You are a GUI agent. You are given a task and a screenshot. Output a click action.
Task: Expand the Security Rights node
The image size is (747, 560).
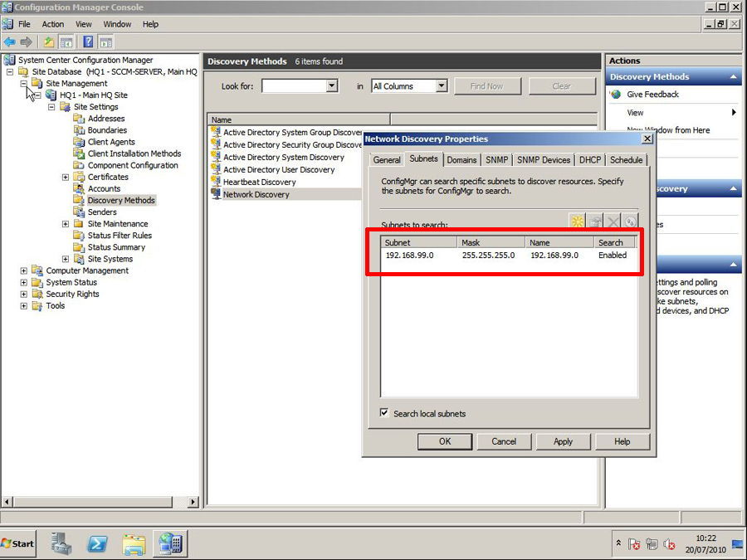click(x=23, y=295)
